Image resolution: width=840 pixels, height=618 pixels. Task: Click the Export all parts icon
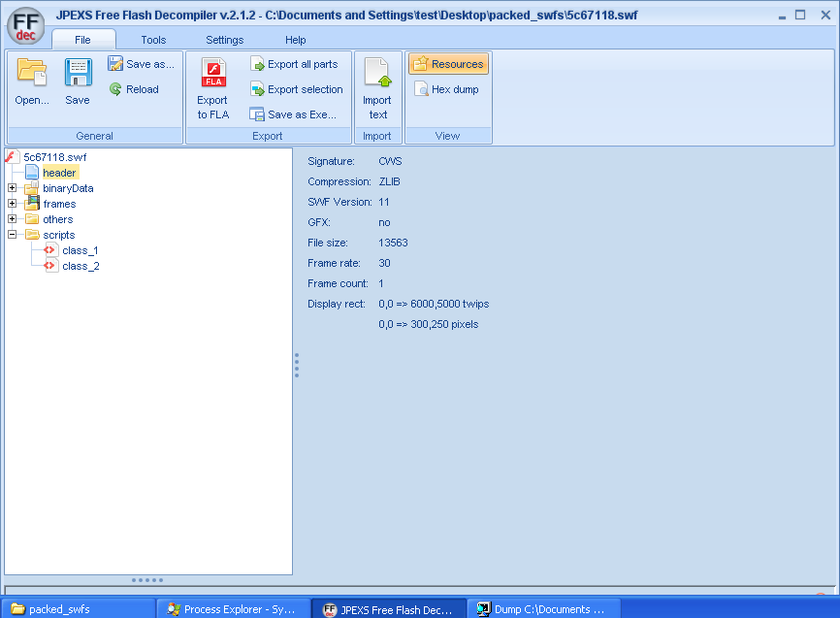click(258, 64)
